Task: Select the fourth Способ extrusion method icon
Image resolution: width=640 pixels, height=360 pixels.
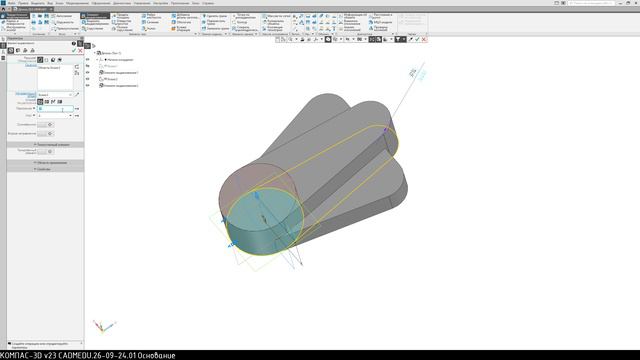Action: click(60, 102)
